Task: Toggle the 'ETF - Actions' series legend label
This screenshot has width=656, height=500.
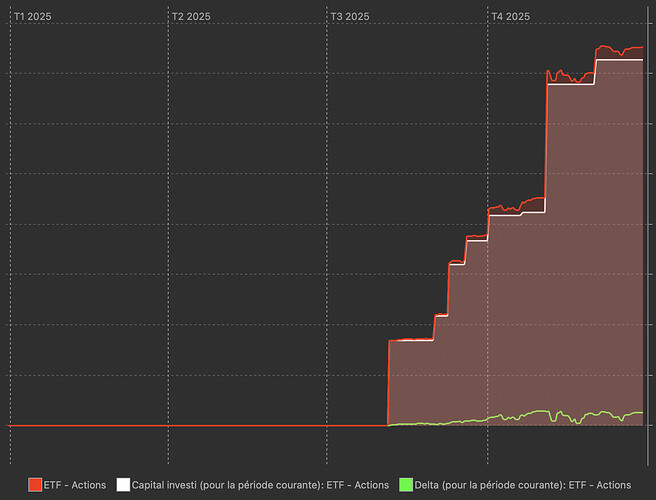Action: (x=75, y=485)
